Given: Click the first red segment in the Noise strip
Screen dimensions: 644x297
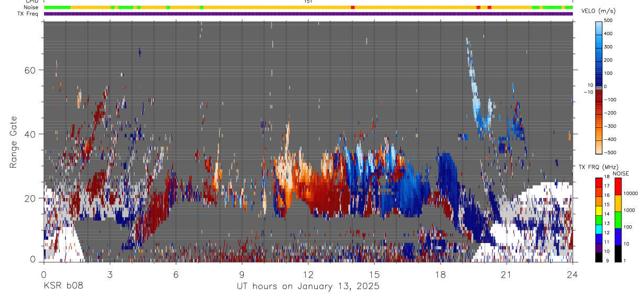Looking at the screenshot, I should point(353,7).
